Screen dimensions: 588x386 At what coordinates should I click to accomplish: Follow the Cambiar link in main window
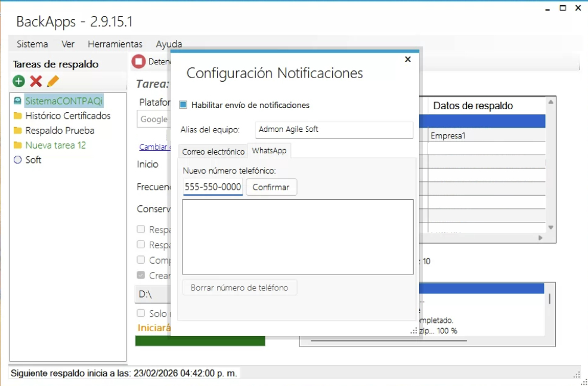point(154,147)
